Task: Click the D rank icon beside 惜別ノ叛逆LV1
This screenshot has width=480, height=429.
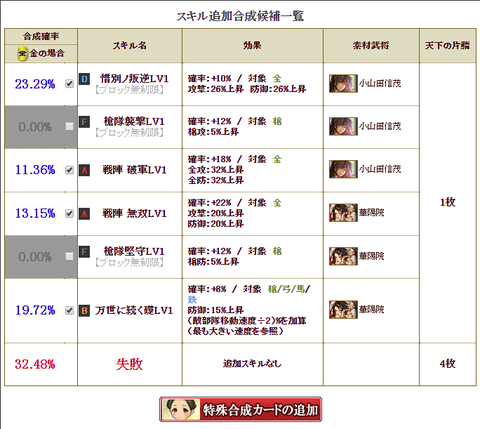Action: [x=84, y=79]
